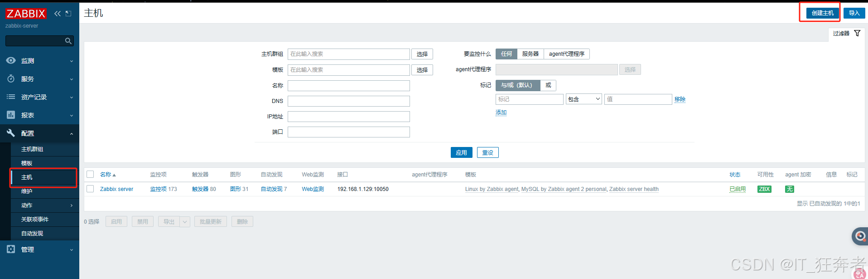
Task: Open the 导出 dropdown arrow
Action: [185, 222]
